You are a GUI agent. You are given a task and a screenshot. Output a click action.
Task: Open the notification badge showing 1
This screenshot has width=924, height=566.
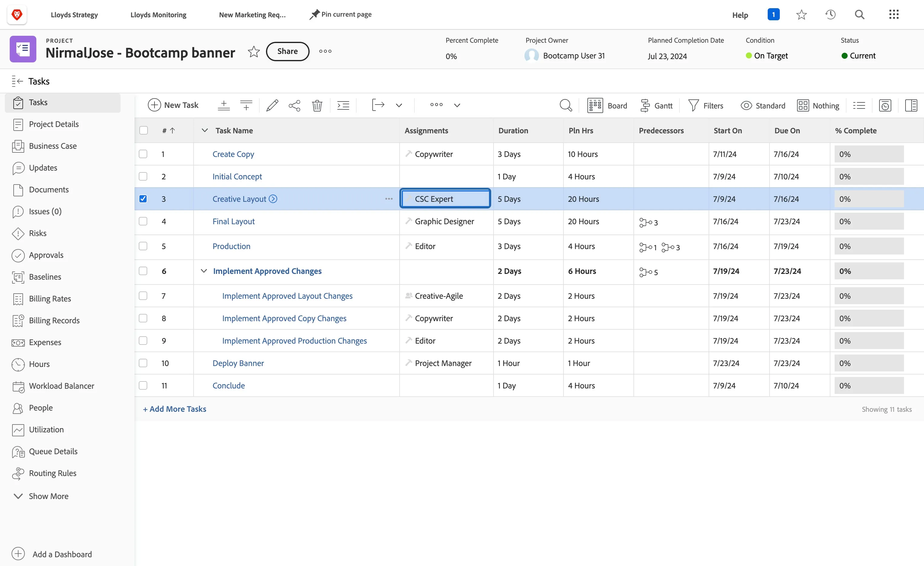[x=773, y=15]
